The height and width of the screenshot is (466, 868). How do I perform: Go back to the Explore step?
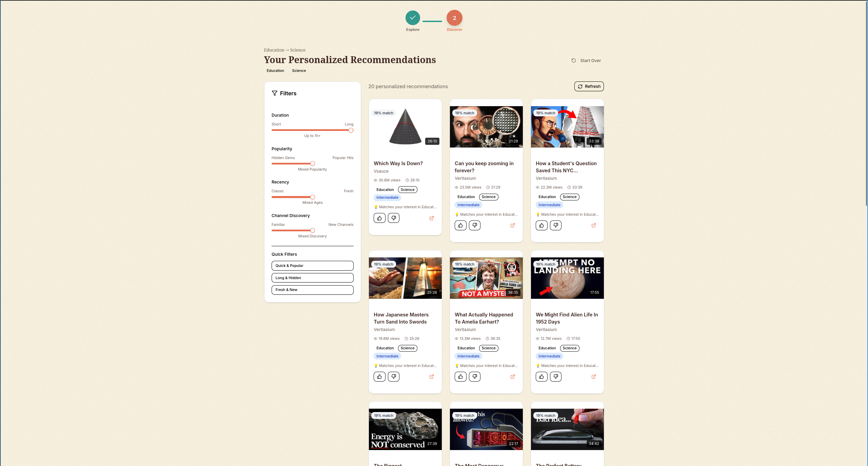click(x=413, y=18)
